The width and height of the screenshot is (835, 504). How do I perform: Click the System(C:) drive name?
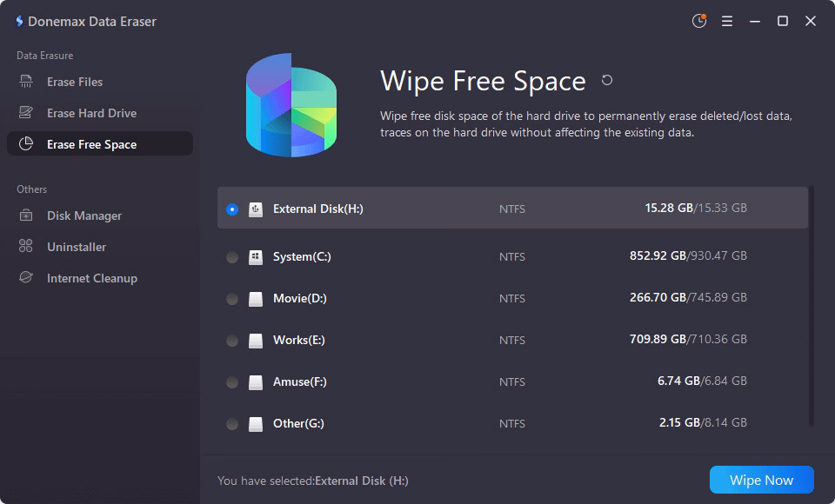pyautogui.click(x=302, y=256)
